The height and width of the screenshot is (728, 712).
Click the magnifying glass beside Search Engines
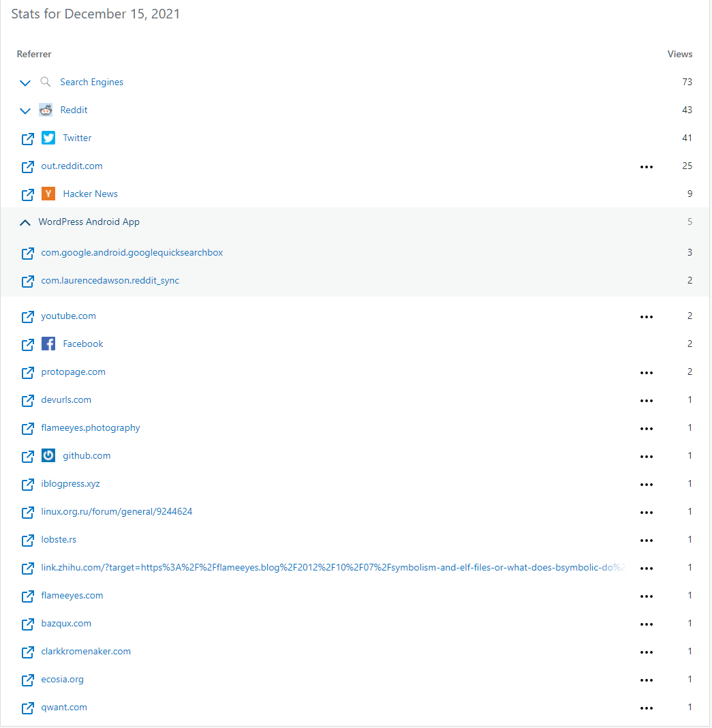pyautogui.click(x=45, y=82)
